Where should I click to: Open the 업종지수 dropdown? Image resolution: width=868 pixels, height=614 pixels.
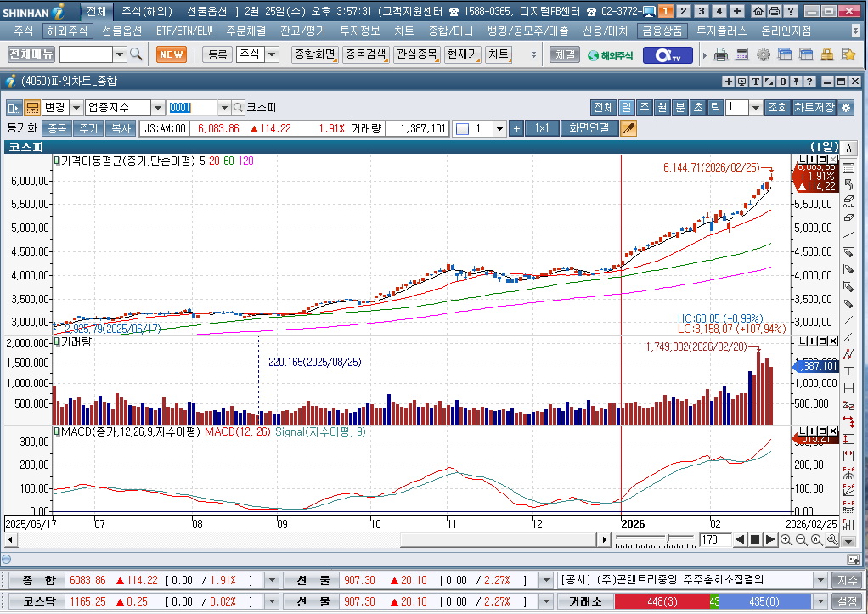tap(158, 107)
